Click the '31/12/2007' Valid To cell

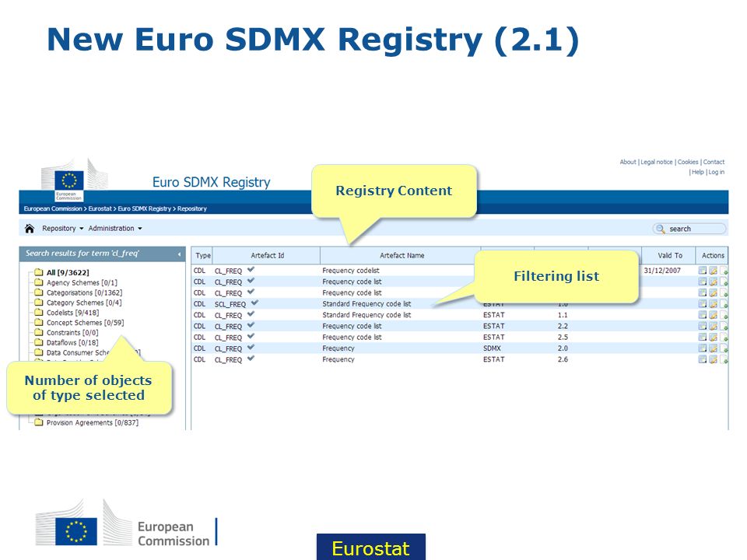pyautogui.click(x=662, y=271)
